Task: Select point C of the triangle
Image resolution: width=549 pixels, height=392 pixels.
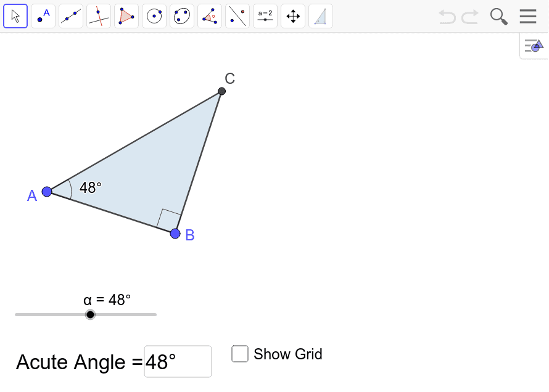Action: coord(221,91)
